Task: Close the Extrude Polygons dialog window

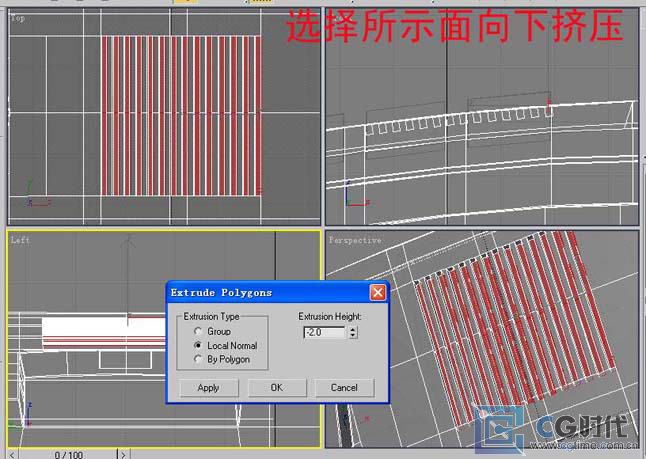Action: pos(377,293)
